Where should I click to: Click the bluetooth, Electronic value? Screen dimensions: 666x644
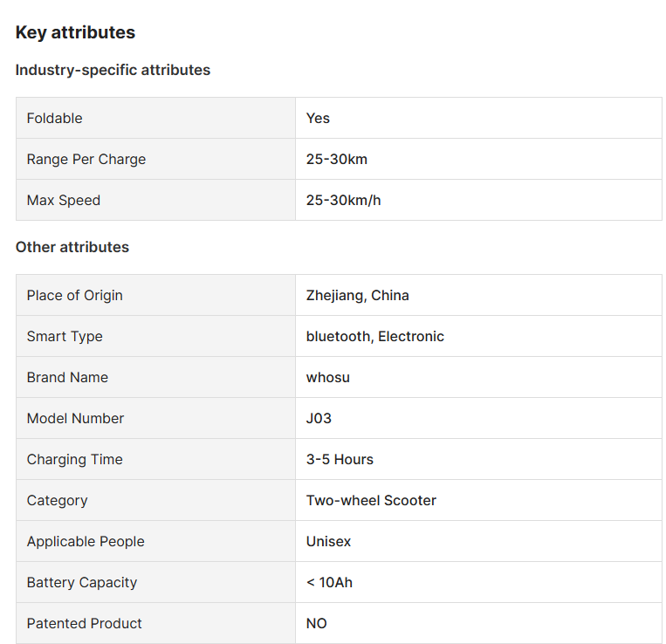click(374, 336)
